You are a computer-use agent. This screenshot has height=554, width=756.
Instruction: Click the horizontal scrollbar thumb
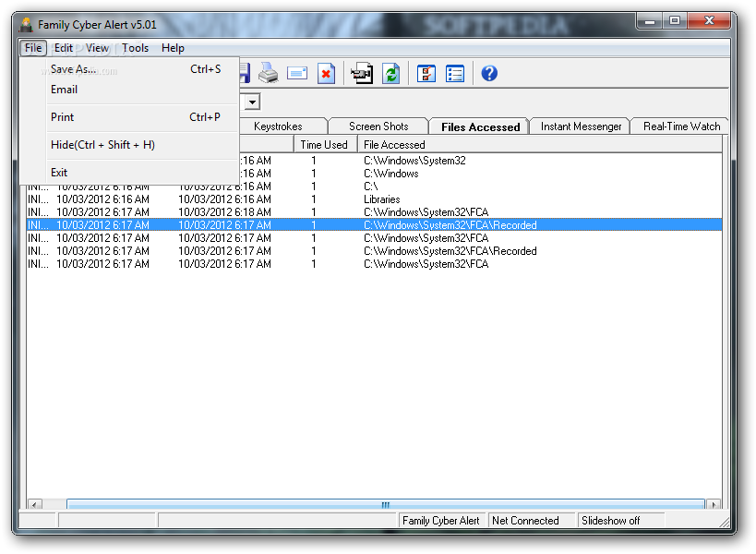pos(385,504)
